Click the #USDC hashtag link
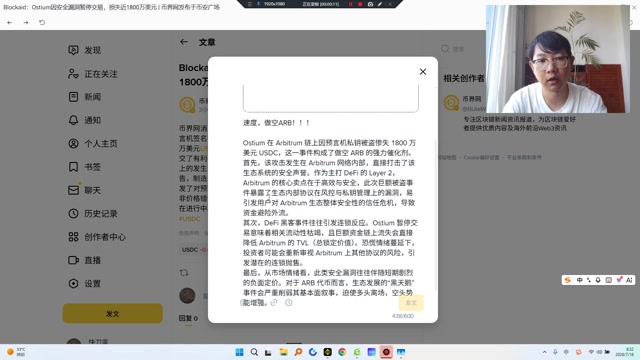This screenshot has width=640, height=360. [189, 219]
